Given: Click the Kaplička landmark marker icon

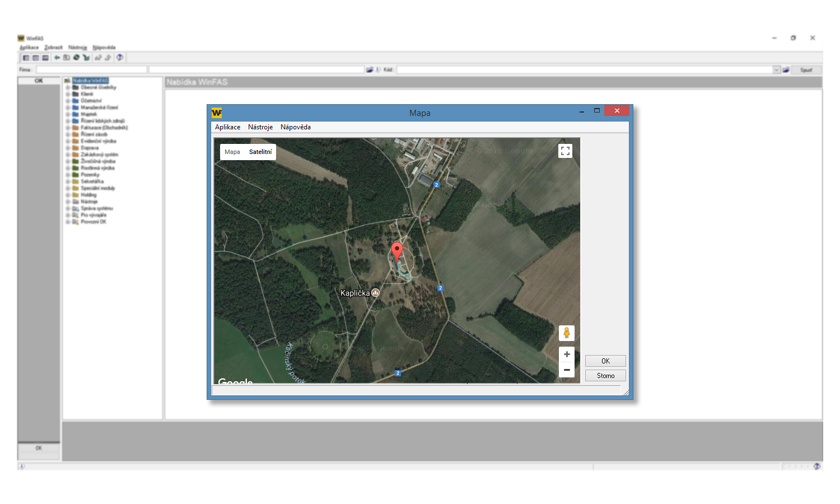Looking at the screenshot, I should click(376, 293).
